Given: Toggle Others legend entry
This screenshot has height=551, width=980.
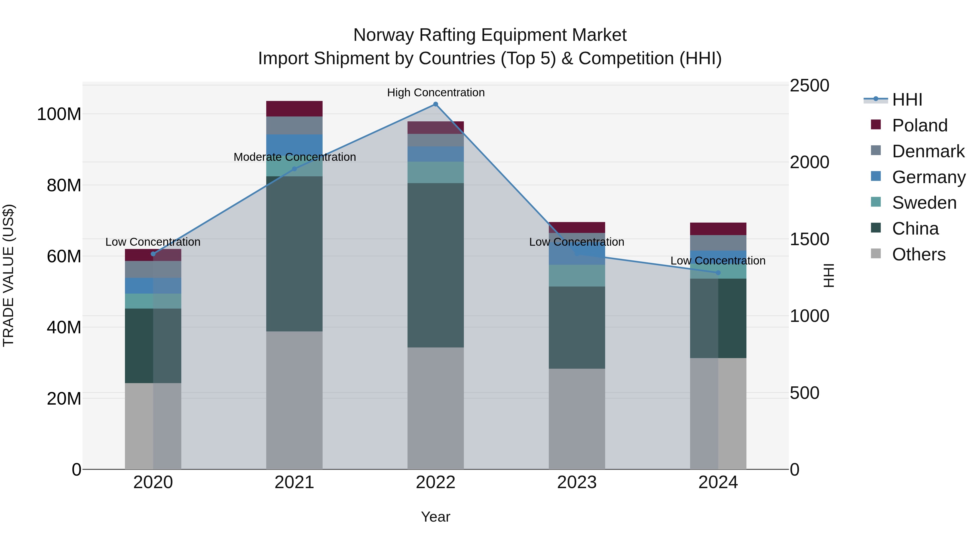Looking at the screenshot, I should click(908, 254).
